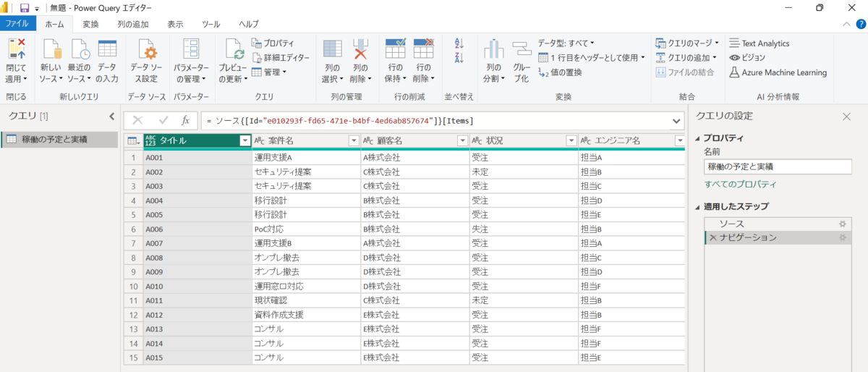868x372 pixels.
Task: Sort ascending with the A-Z icon
Action: click(459, 43)
